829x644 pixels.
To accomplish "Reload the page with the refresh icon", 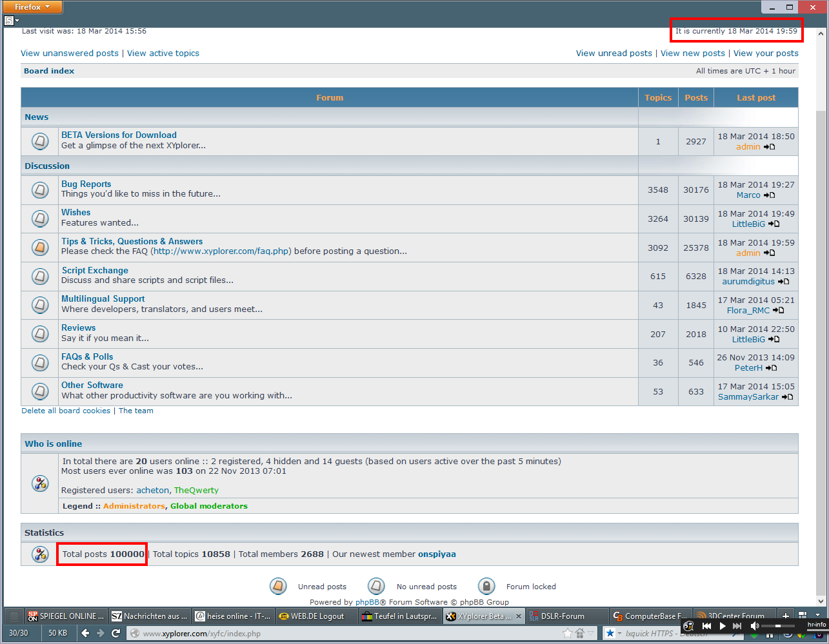I will point(116,633).
